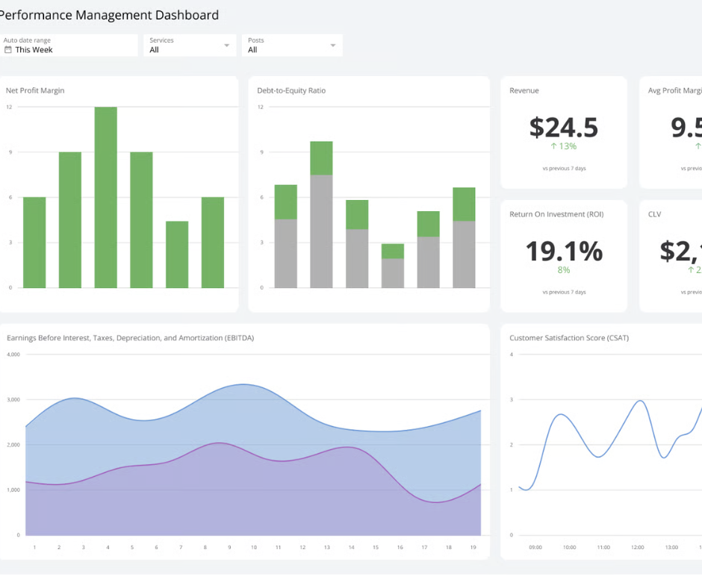Click the green up arrow in Revenue card
Image resolution: width=702 pixels, height=588 pixels.
pyautogui.click(x=554, y=146)
